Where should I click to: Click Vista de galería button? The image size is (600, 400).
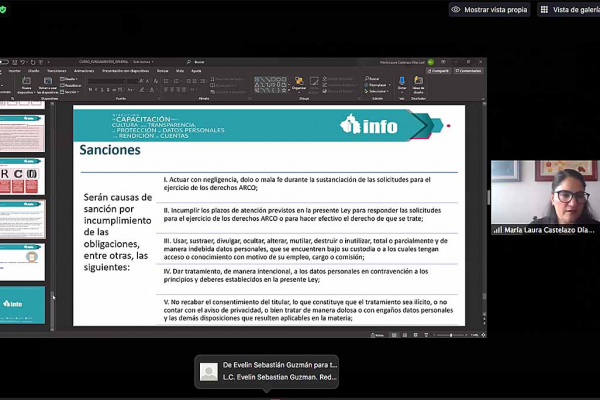coord(569,10)
